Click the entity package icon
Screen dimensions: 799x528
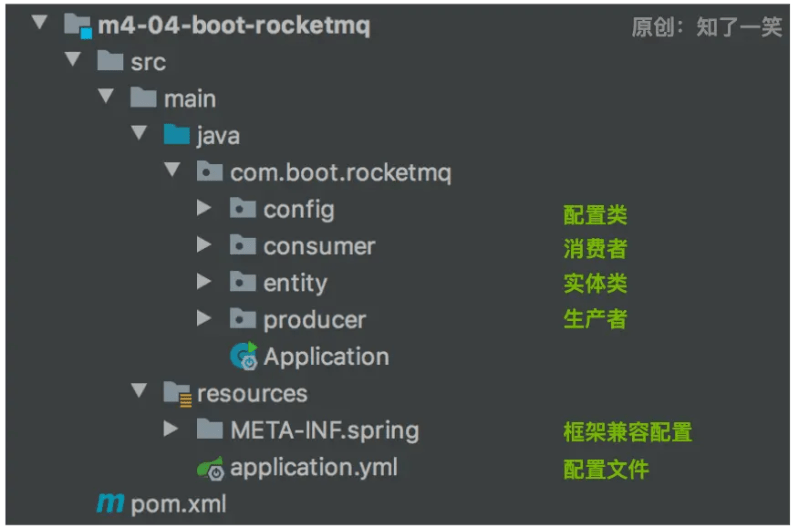pos(243,281)
